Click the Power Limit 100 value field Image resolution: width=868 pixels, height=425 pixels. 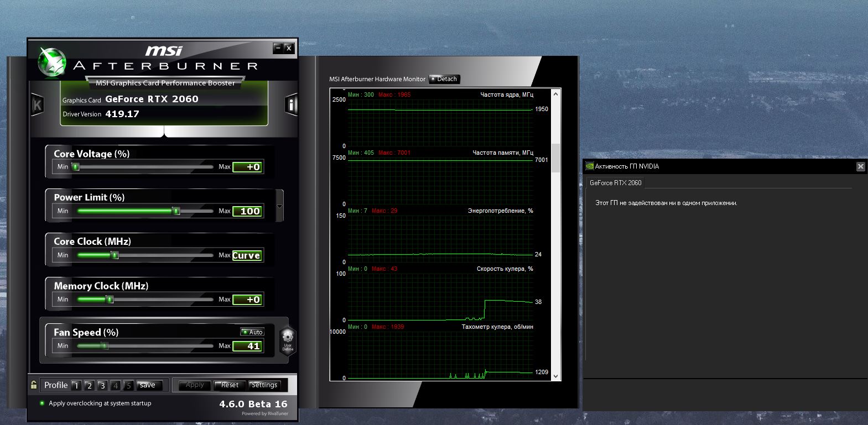point(247,211)
